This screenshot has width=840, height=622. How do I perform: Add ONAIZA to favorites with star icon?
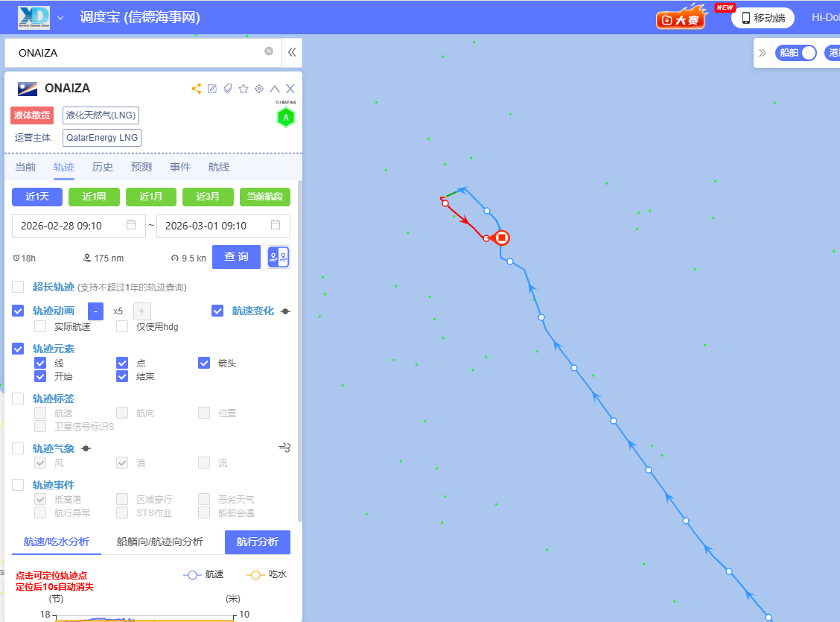pos(244,89)
